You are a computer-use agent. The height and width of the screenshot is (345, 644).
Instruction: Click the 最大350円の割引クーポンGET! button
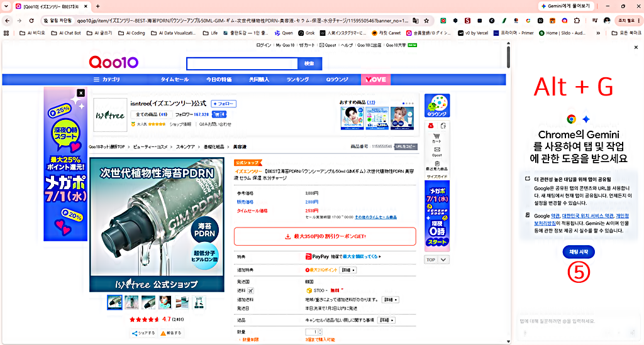pyautogui.click(x=325, y=236)
